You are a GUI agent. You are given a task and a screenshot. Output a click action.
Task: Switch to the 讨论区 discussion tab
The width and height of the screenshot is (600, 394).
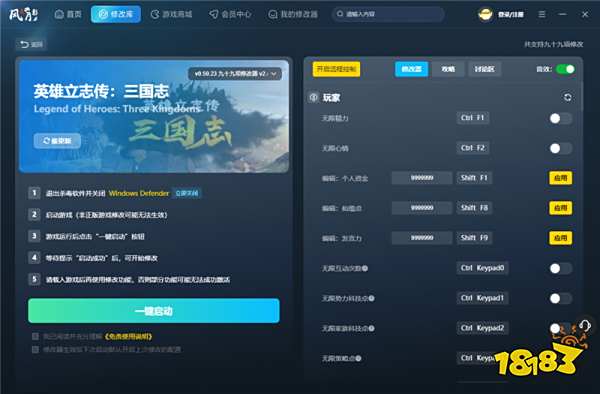[484, 69]
